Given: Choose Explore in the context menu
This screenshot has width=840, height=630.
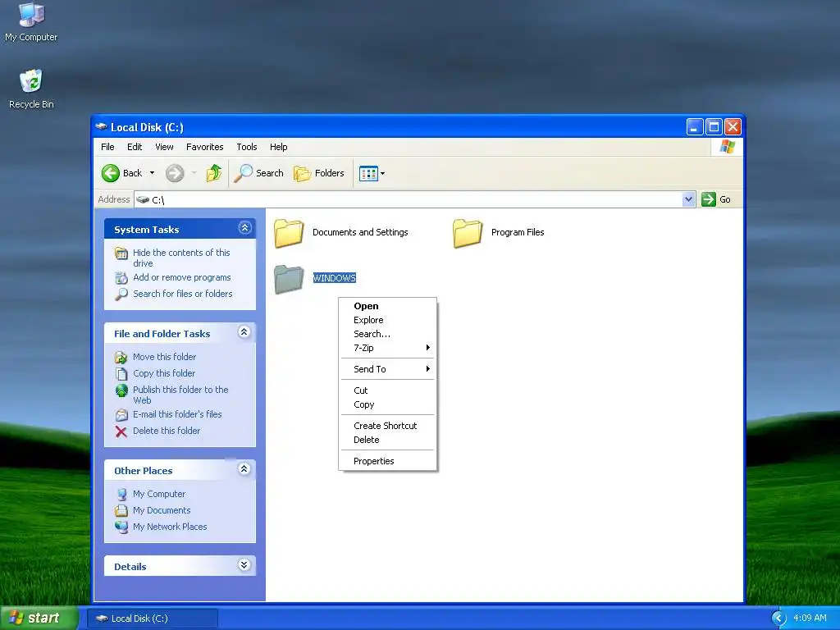Looking at the screenshot, I should (387, 320).
